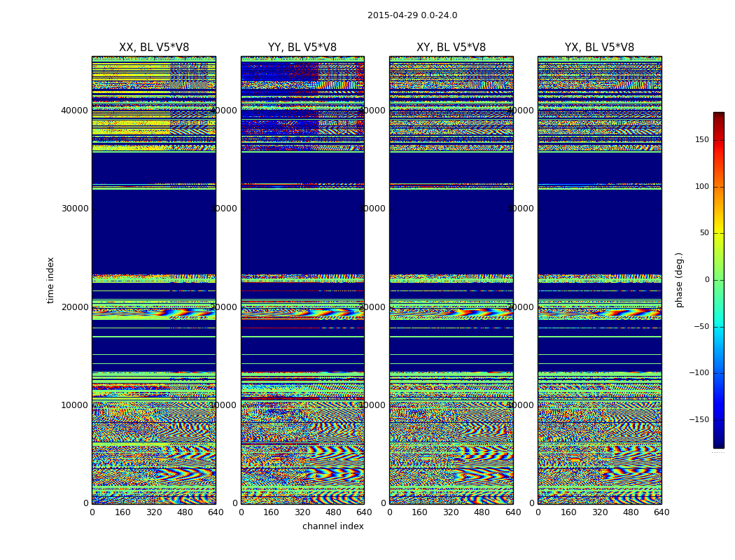Click the YY phase heatmap panel
Image resolution: width=735 pixels, height=560 pixels.
303,280
